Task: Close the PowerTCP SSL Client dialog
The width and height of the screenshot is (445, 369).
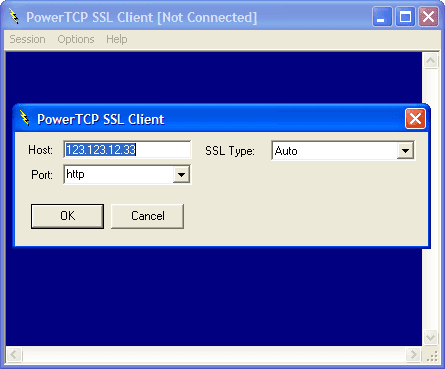Action: point(415,118)
